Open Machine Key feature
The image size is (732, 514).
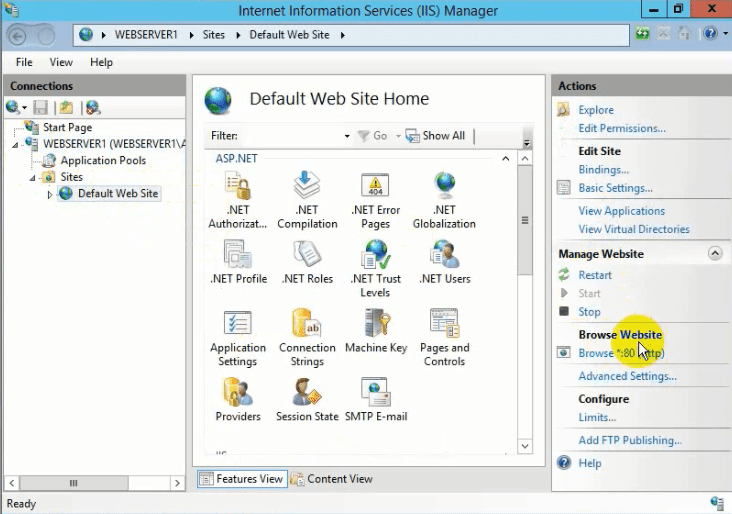pyautogui.click(x=376, y=331)
